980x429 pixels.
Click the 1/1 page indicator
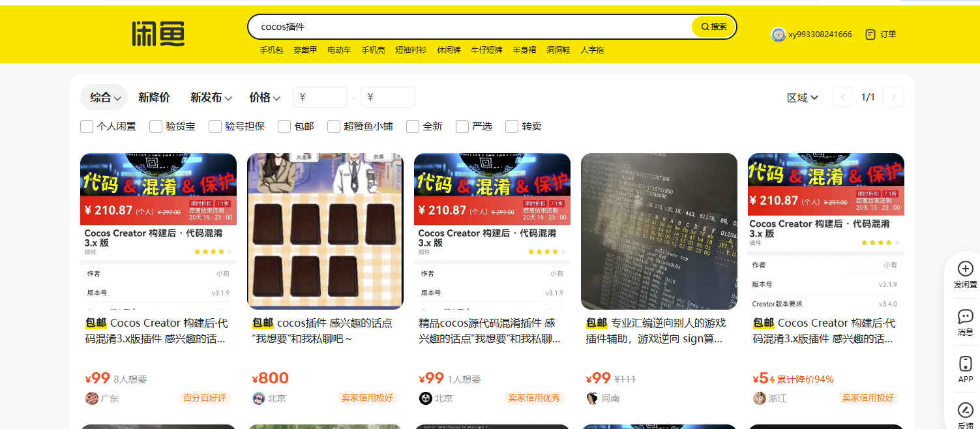868,98
